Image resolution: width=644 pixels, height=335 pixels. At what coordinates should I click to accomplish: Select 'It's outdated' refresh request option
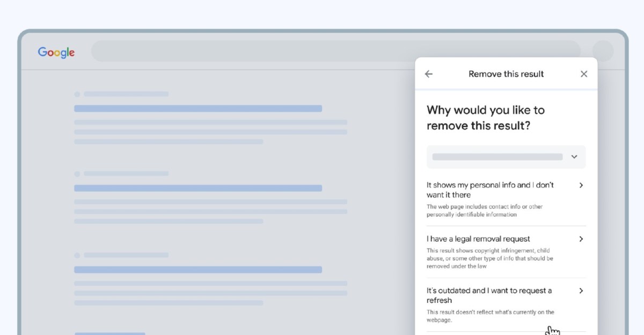(x=506, y=304)
